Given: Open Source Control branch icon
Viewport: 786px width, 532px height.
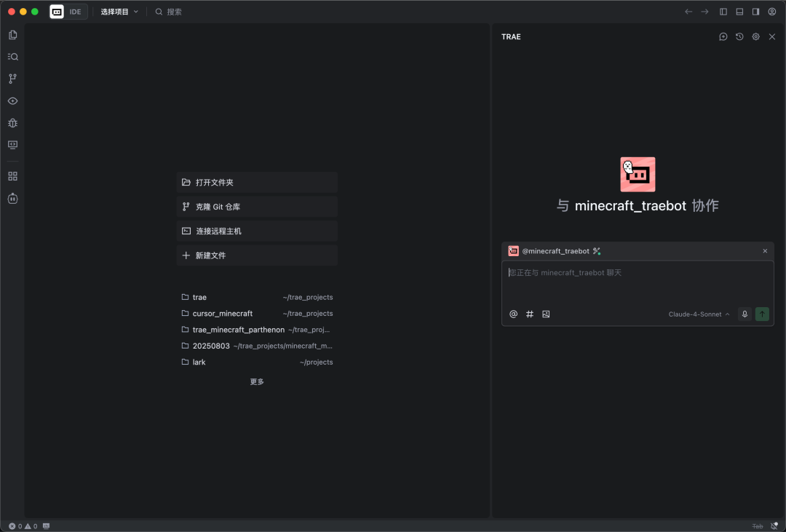Looking at the screenshot, I should 13,79.
